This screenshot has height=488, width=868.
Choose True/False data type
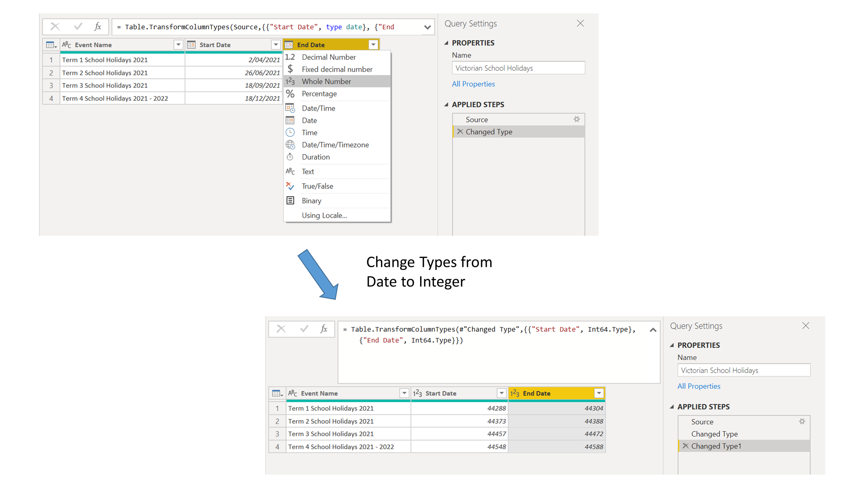point(337,186)
